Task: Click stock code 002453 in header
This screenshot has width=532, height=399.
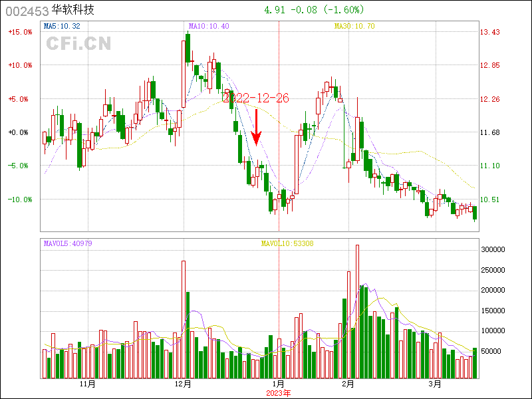Action: click(x=27, y=11)
